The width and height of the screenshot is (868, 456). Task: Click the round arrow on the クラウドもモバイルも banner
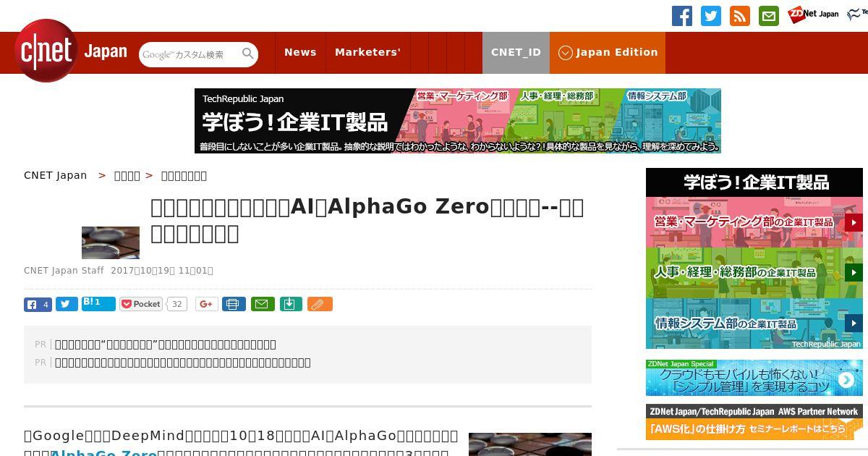(x=846, y=380)
